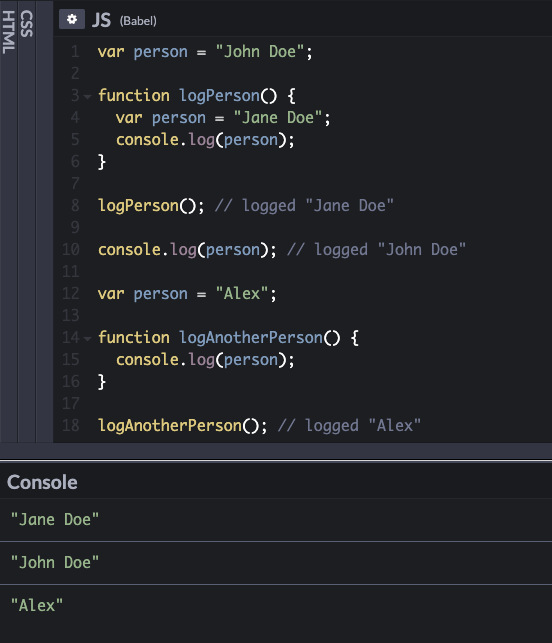
Task: Switch to the HTML editor tab
Action: point(8,33)
